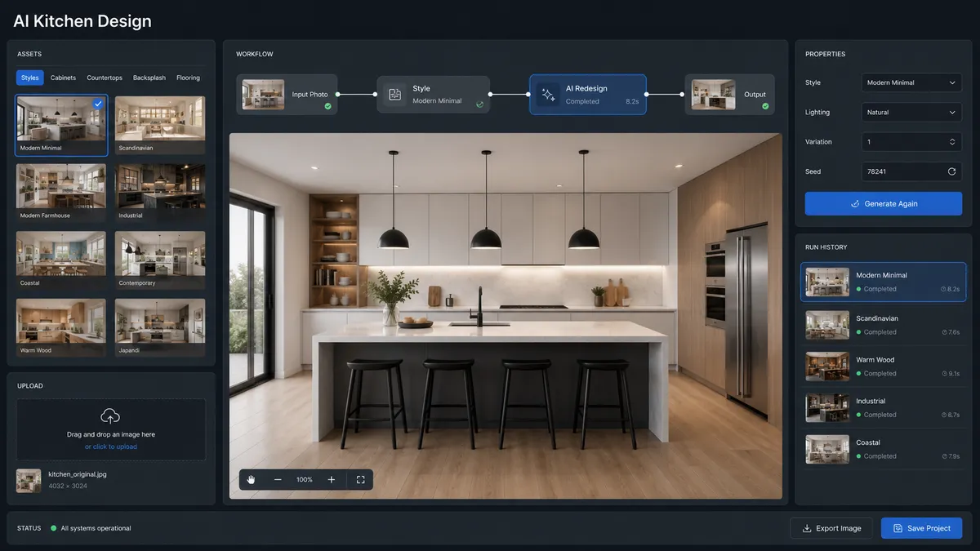The width and height of the screenshot is (980, 551).
Task: Click the Style node status checkmark
Action: point(479,104)
